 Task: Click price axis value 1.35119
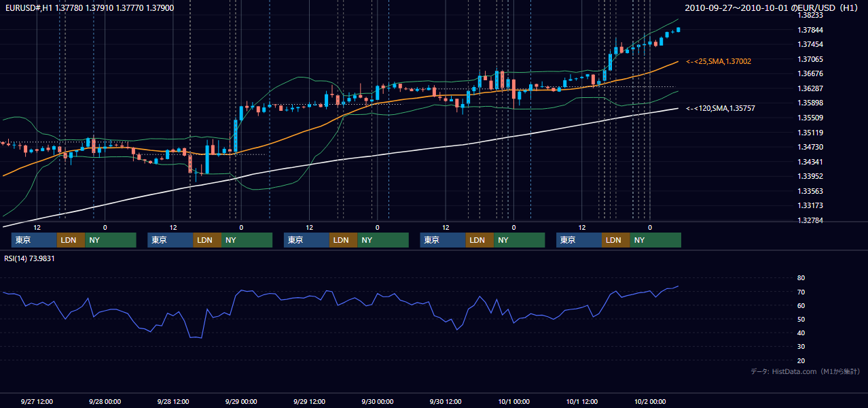[810, 133]
